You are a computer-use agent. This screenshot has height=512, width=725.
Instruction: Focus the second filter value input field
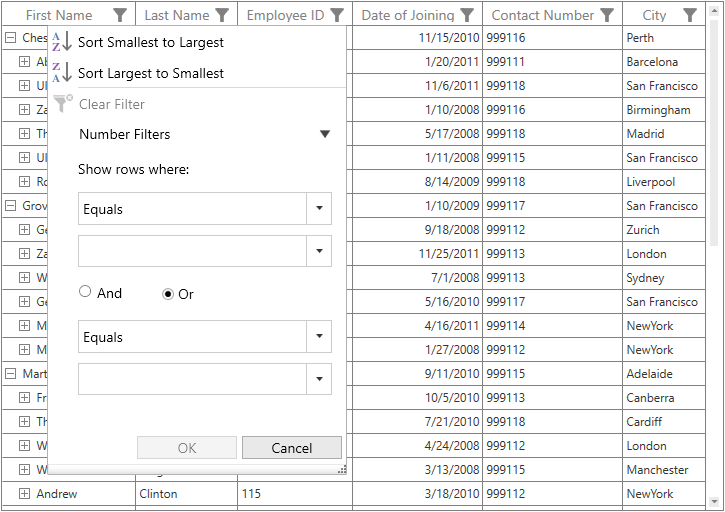(192, 379)
